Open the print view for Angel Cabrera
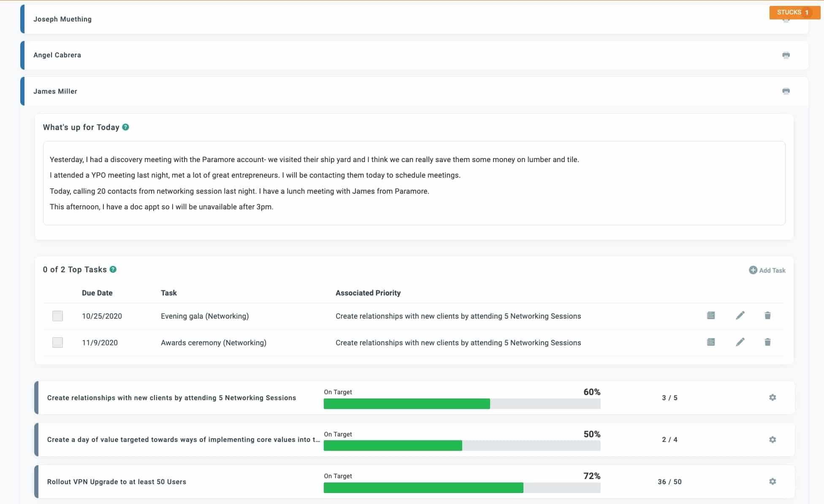This screenshot has width=824, height=504. pyautogui.click(x=786, y=55)
